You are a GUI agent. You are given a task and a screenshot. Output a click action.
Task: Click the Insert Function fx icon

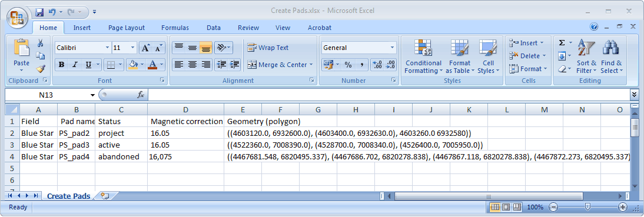point(141,95)
